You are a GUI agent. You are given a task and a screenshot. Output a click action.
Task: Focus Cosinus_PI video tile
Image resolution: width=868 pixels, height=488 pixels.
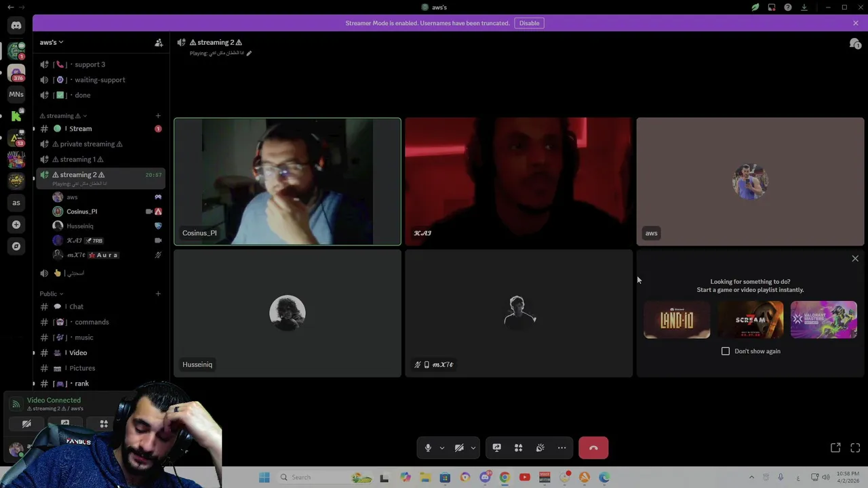pos(288,182)
